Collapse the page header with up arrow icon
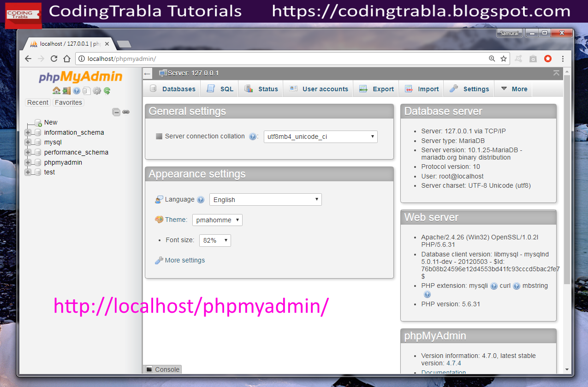Viewport: 588px width, 387px height. 556,73
